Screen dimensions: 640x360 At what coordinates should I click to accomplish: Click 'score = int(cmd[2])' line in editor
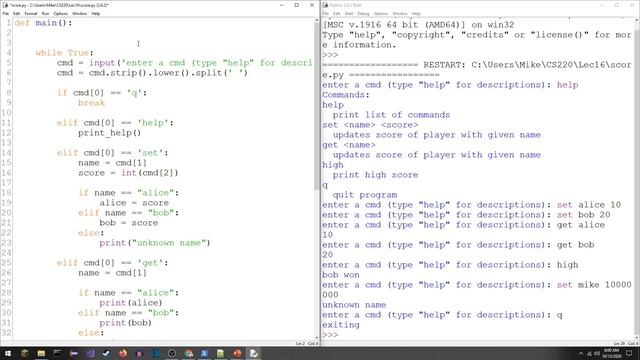point(128,173)
